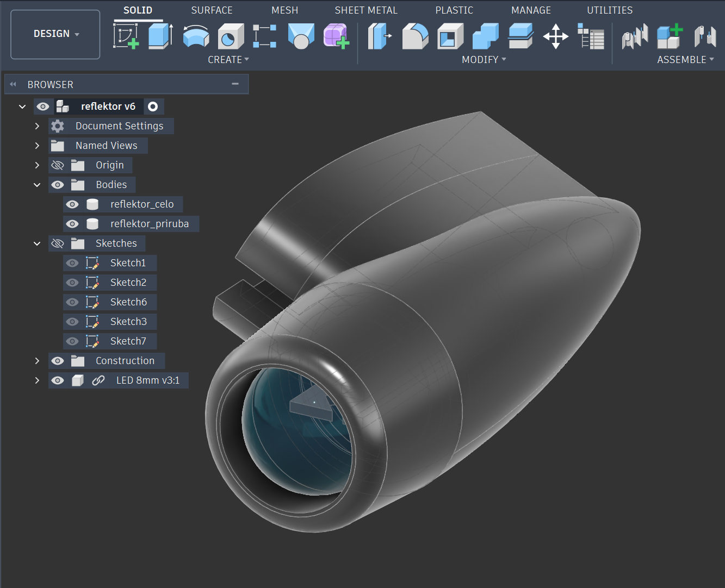Open the SHEET METAL tab
This screenshot has height=588, width=725.
(365, 10)
